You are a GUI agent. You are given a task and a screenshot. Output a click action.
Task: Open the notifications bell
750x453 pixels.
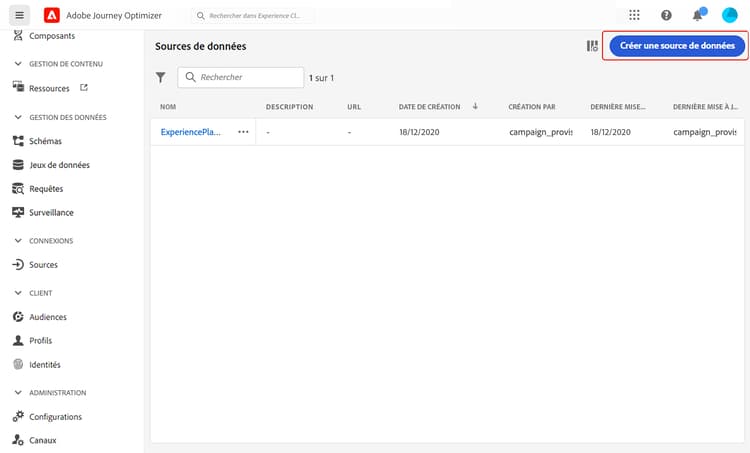[698, 15]
